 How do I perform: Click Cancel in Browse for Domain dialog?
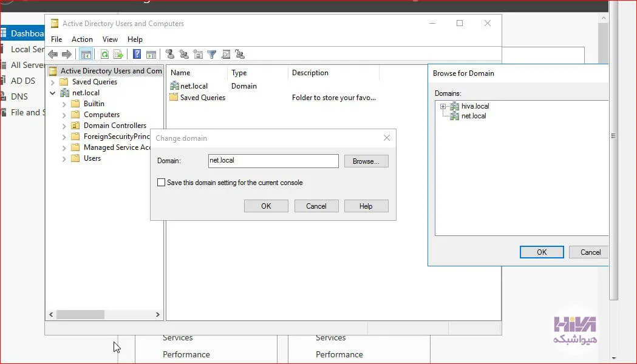click(589, 252)
